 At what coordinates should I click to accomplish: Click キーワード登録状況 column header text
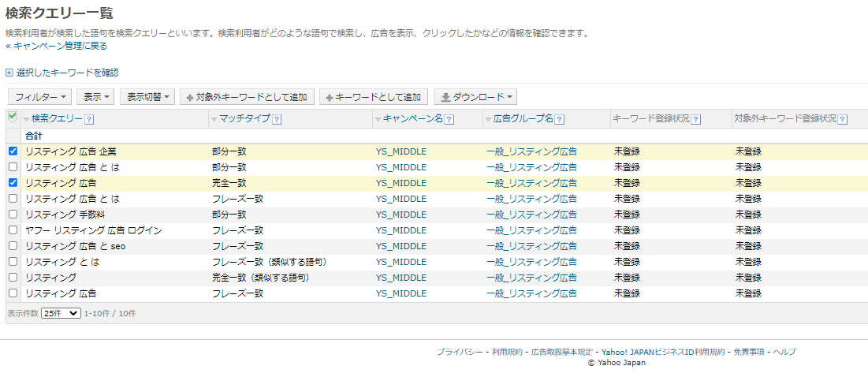click(651, 118)
